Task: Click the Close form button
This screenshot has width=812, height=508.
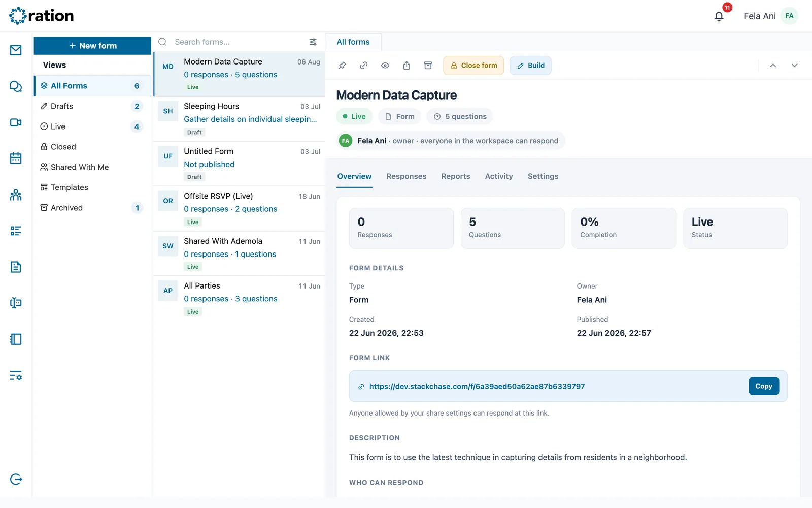Action: pyautogui.click(x=473, y=66)
